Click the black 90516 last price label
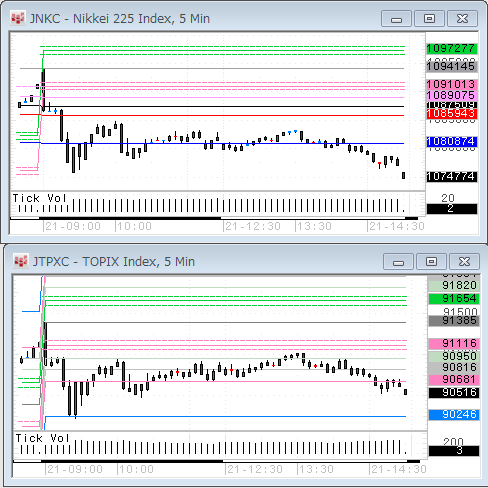Viewport: 488px width, 488px height. click(x=454, y=393)
